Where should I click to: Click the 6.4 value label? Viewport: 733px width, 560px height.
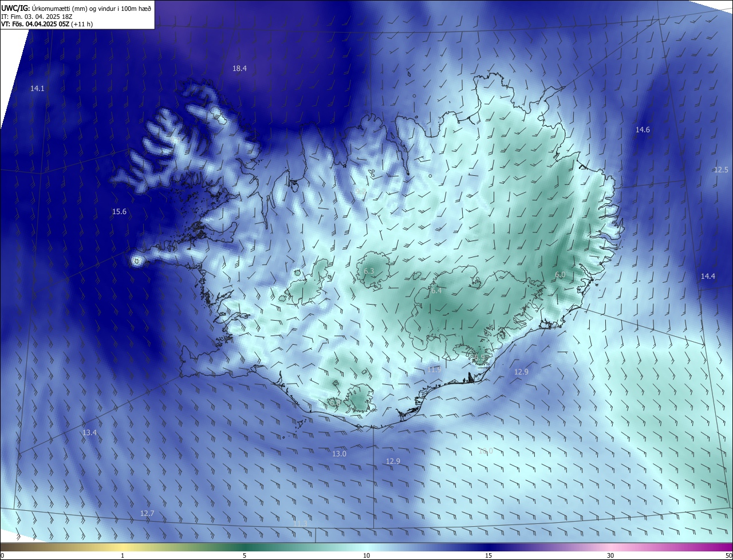(x=436, y=291)
